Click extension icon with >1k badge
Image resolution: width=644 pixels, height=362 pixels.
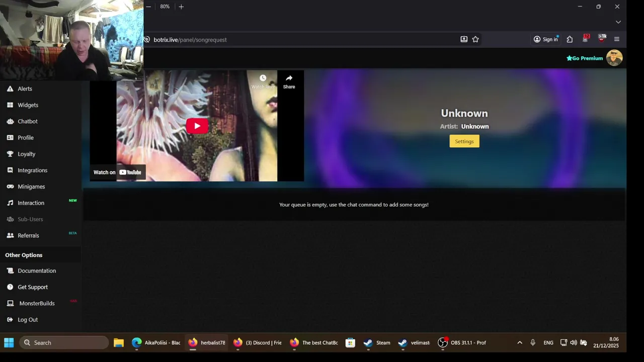click(x=601, y=39)
